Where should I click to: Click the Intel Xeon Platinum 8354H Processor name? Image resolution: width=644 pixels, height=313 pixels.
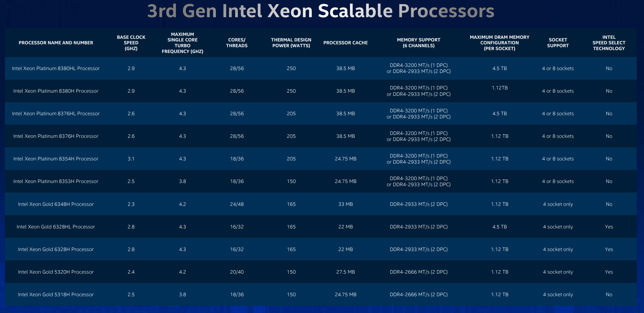click(56, 159)
